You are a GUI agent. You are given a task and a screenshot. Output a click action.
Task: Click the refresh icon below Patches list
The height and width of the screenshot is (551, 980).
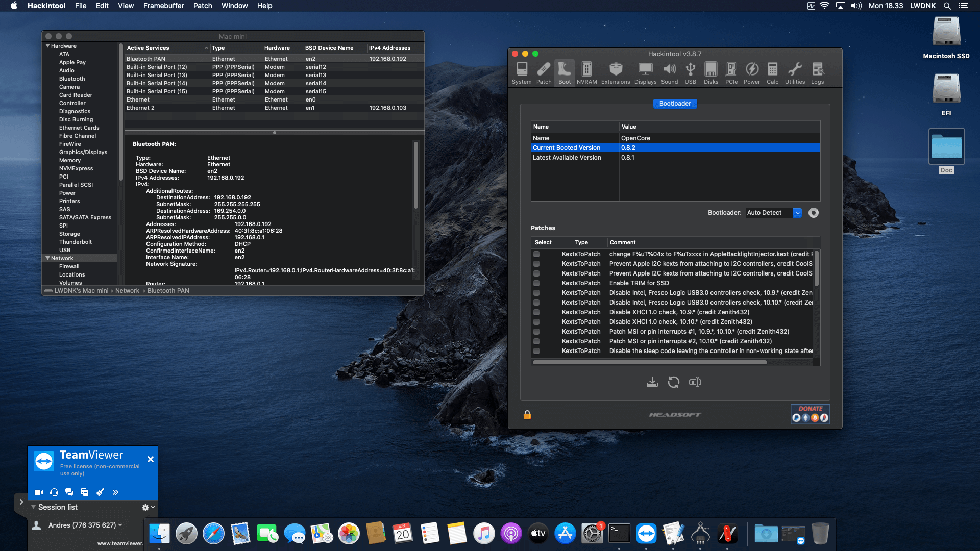(x=674, y=382)
